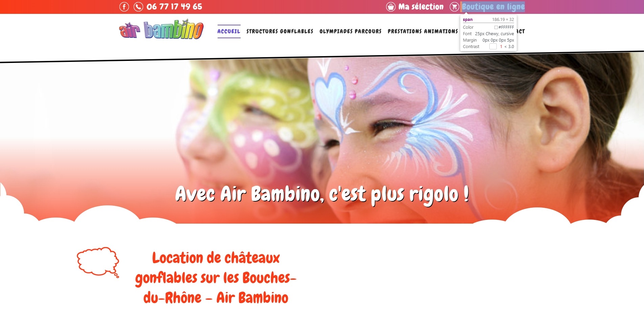The image size is (644, 317).
Task: Click the phone handset icon
Action: pos(138,7)
